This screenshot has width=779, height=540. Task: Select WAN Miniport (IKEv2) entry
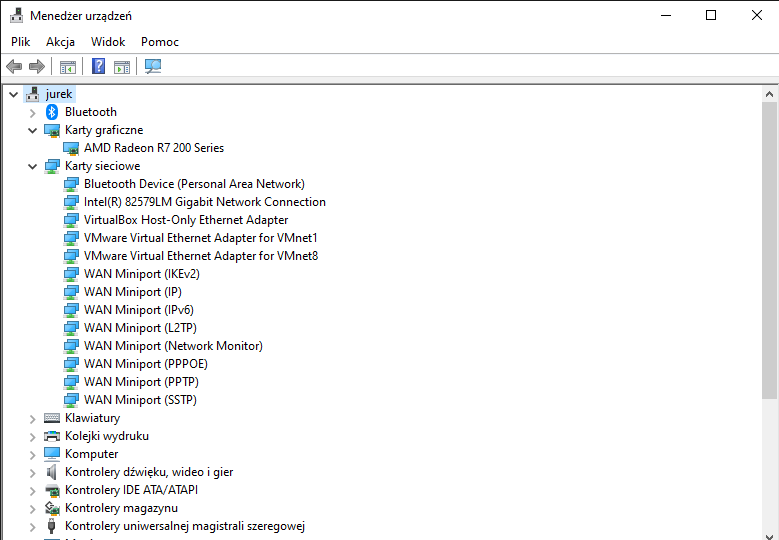pos(142,274)
